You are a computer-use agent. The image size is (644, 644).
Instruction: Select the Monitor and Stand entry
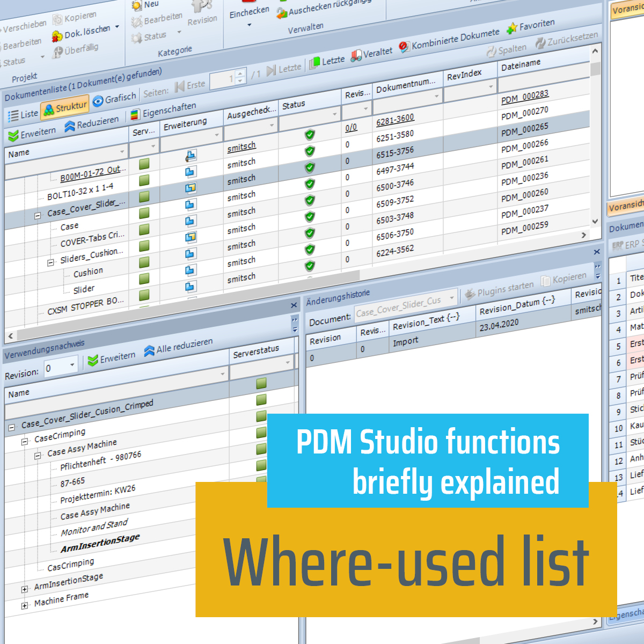[94, 526]
